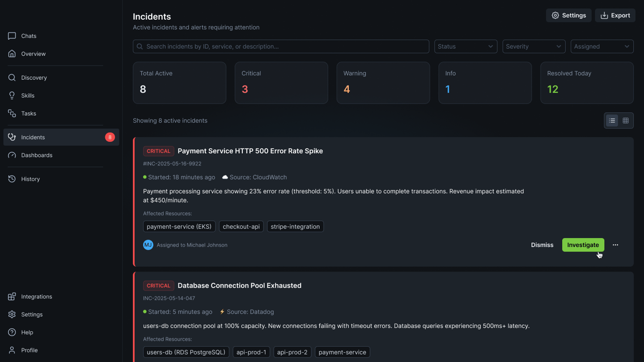
Task: Expand the Assigned filter dropdown
Action: [602, 47]
